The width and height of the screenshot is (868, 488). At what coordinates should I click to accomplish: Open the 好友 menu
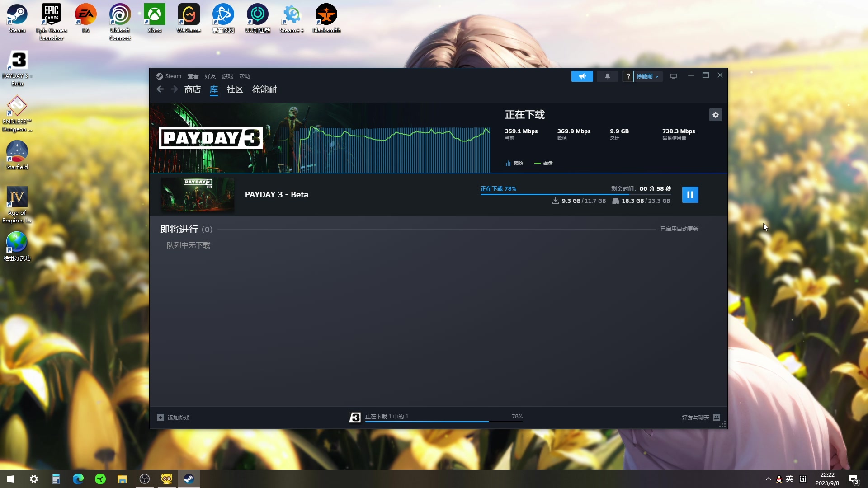(x=210, y=76)
